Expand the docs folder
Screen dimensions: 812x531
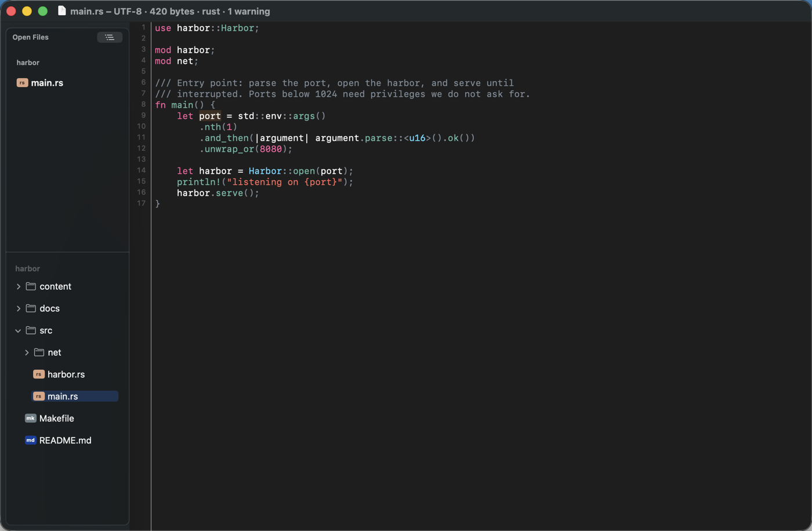pos(19,308)
